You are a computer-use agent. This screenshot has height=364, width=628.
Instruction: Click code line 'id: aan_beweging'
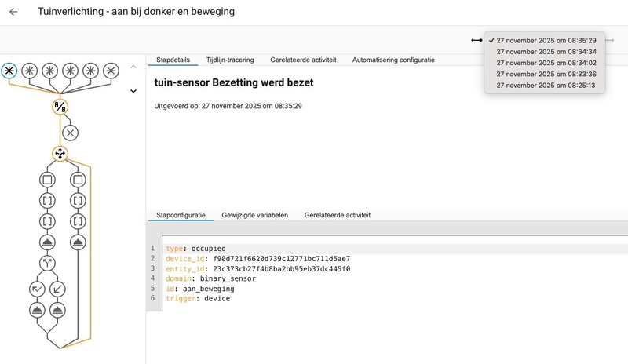(x=200, y=289)
